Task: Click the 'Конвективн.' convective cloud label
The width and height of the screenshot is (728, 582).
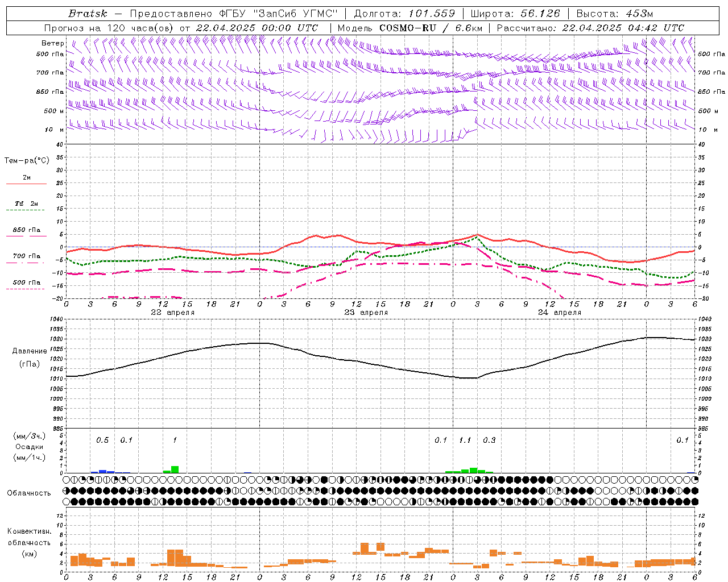Action: click(x=30, y=531)
